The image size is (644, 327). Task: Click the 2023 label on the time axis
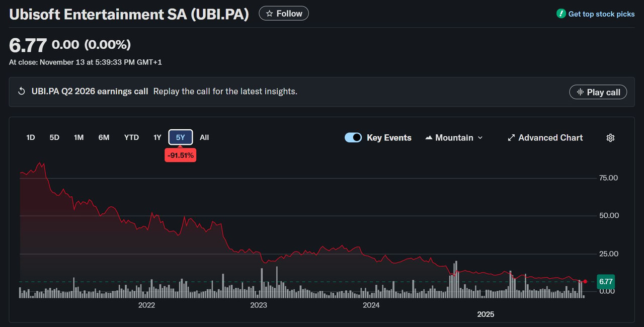click(x=259, y=305)
